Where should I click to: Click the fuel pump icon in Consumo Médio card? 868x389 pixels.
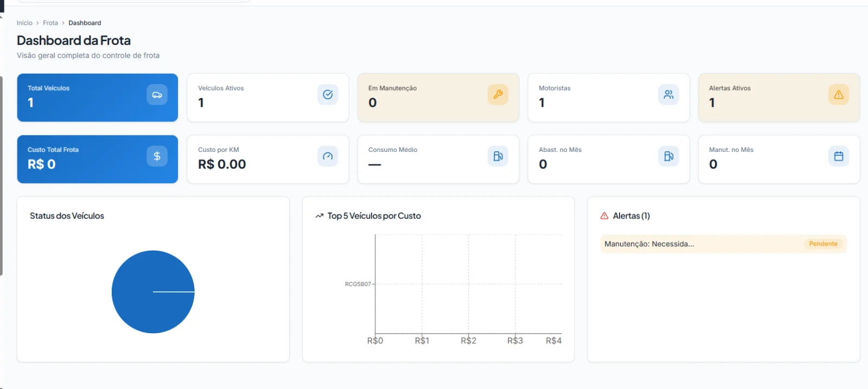point(498,156)
